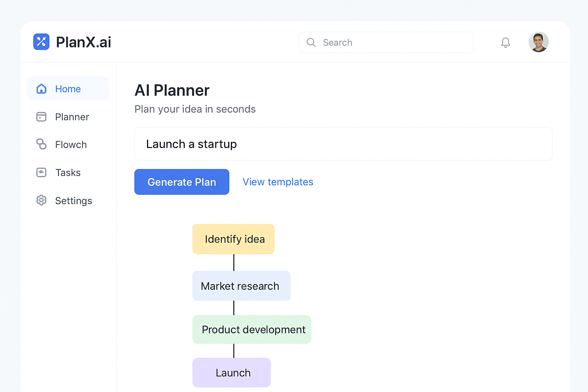
Task: Click the Planner calendar icon
Action: click(x=41, y=117)
